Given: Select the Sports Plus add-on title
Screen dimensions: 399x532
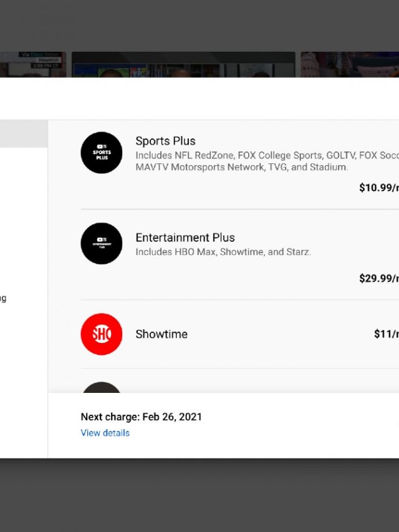Looking at the screenshot, I should coord(165,141).
